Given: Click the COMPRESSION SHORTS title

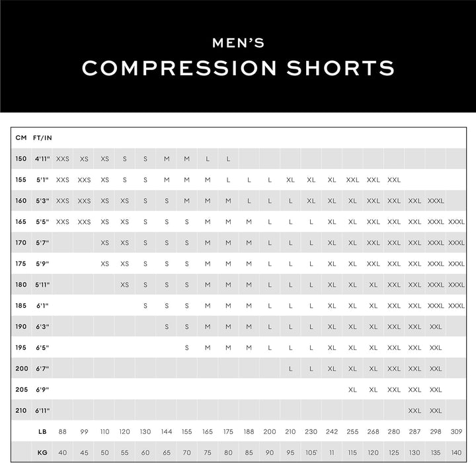Looking at the screenshot, I should pyautogui.click(x=238, y=68).
